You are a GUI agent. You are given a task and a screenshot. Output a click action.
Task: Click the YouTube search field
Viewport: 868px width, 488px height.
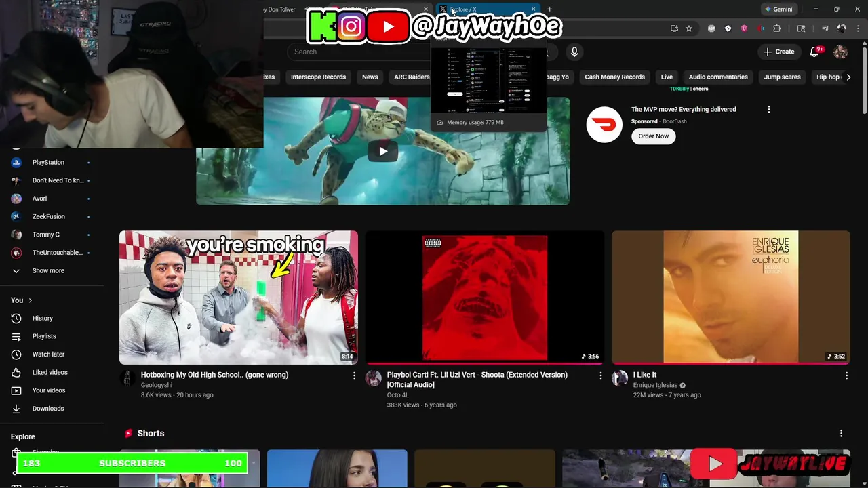pyautogui.click(x=359, y=52)
